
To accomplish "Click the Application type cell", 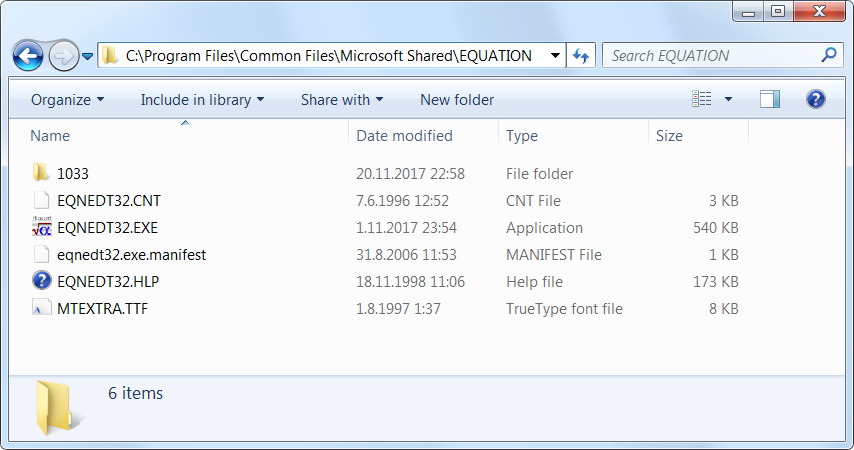I will (544, 228).
